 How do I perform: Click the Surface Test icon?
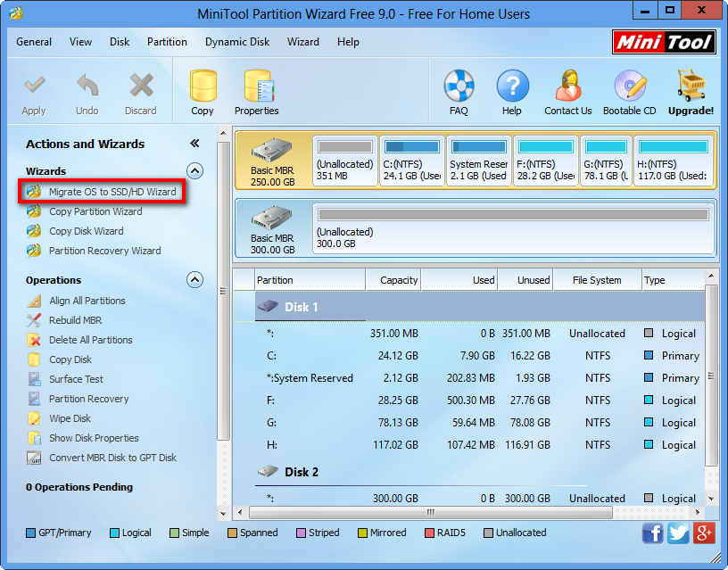34,379
